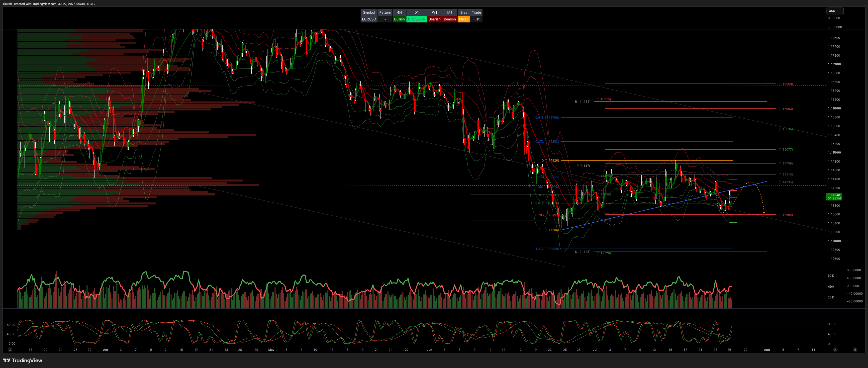
Task: Click the Z timezone button on time axis
Action: click(10, 350)
